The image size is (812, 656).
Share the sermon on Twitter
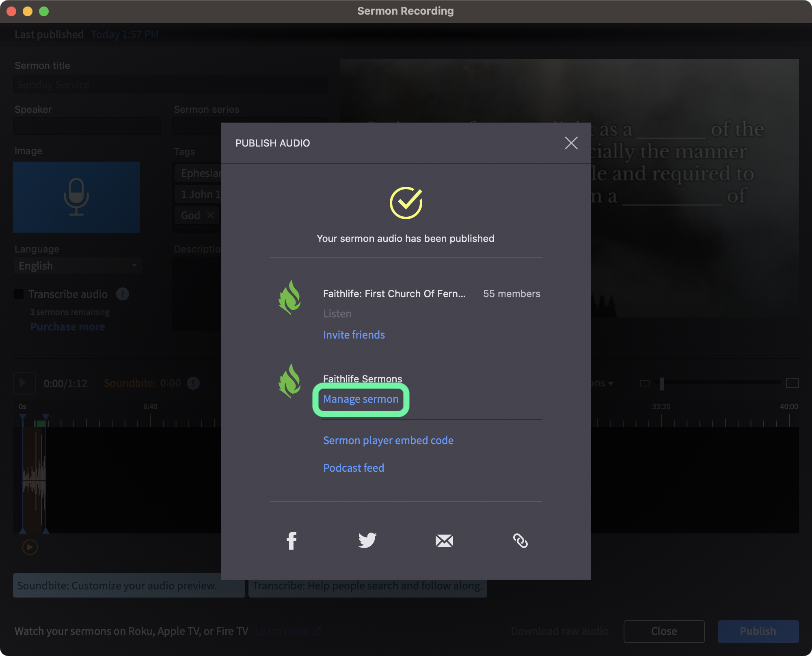[367, 540]
